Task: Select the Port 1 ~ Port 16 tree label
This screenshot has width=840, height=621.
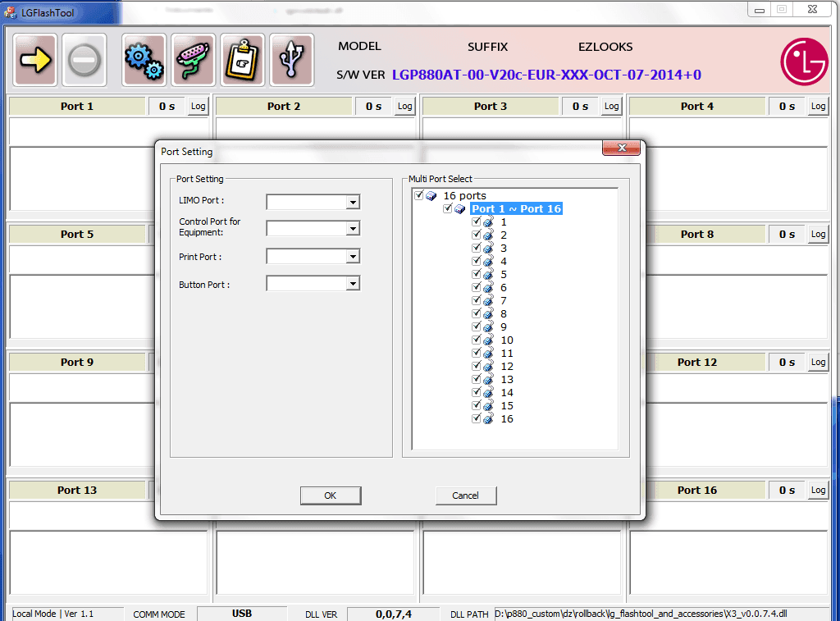Action: (x=517, y=209)
